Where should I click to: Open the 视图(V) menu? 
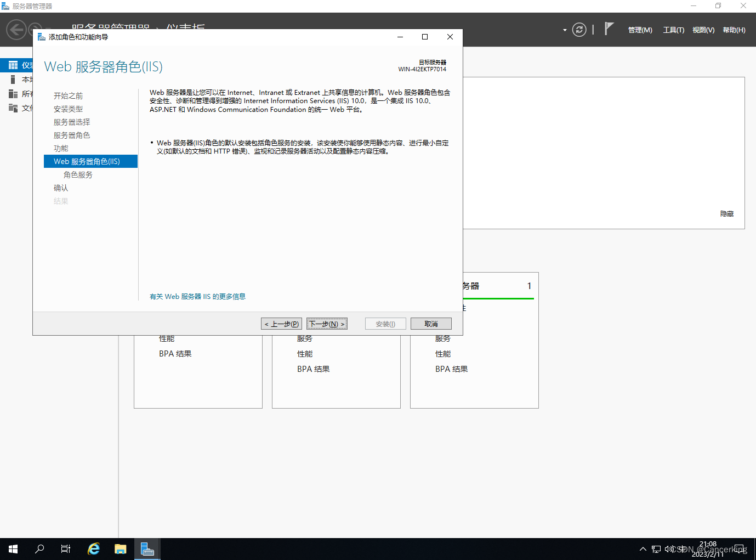(703, 30)
